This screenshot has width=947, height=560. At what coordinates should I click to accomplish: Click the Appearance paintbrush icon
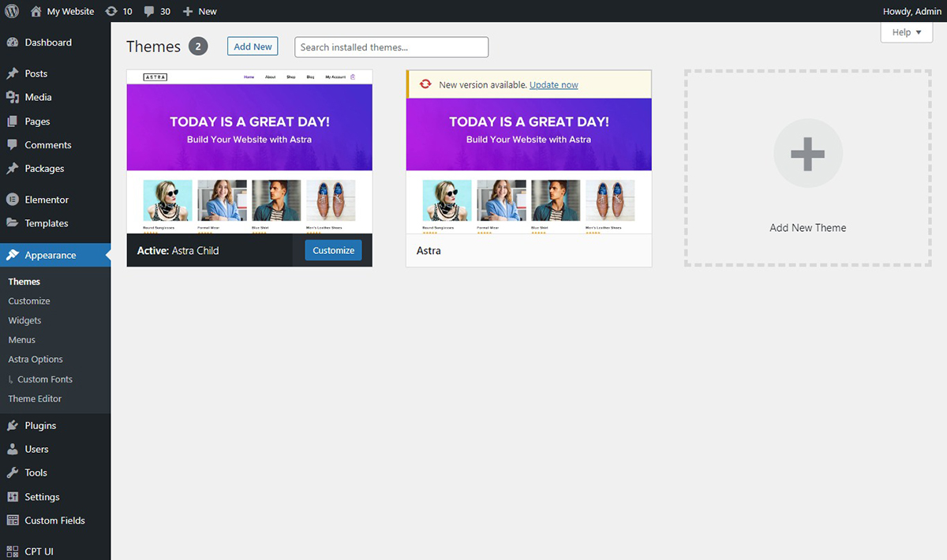(x=12, y=256)
